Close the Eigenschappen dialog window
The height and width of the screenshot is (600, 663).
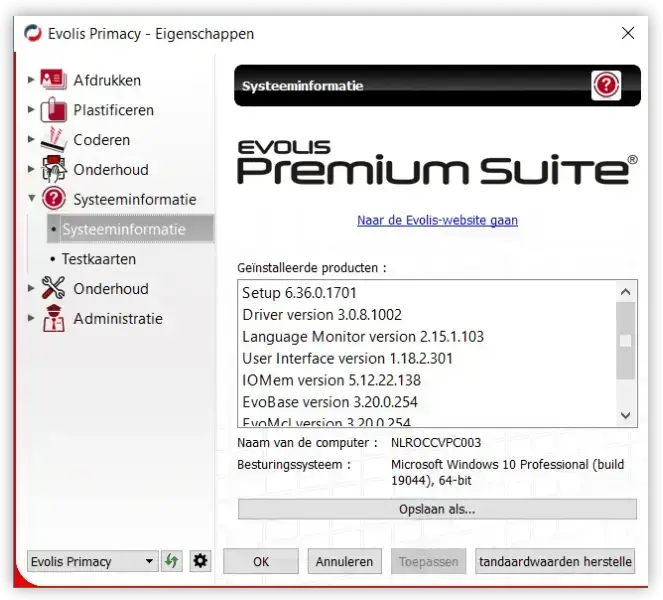coord(628,33)
